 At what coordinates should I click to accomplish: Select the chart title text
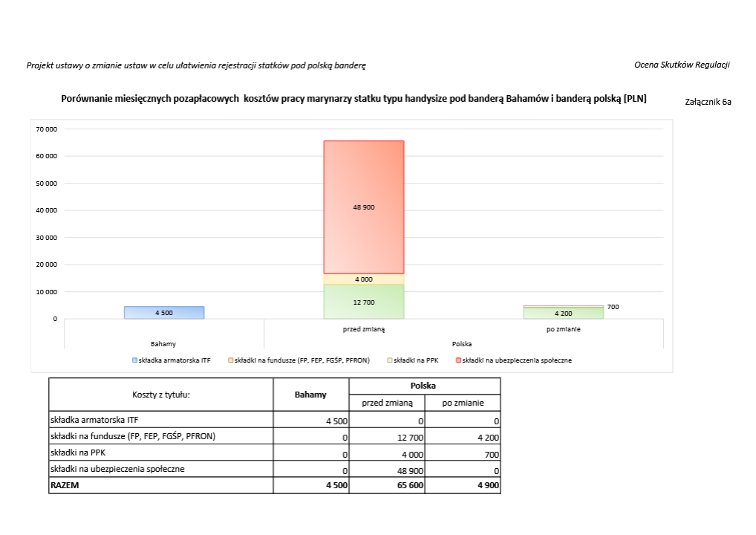click(x=353, y=98)
